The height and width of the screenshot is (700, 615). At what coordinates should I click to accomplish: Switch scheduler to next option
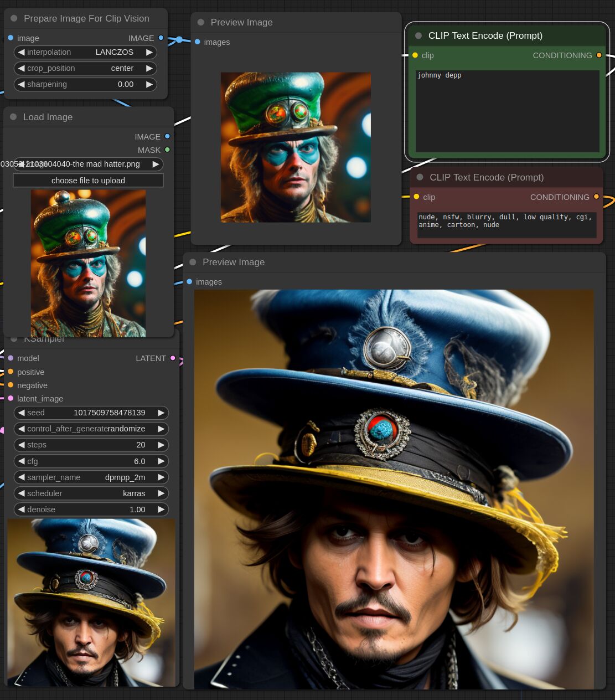tap(161, 493)
